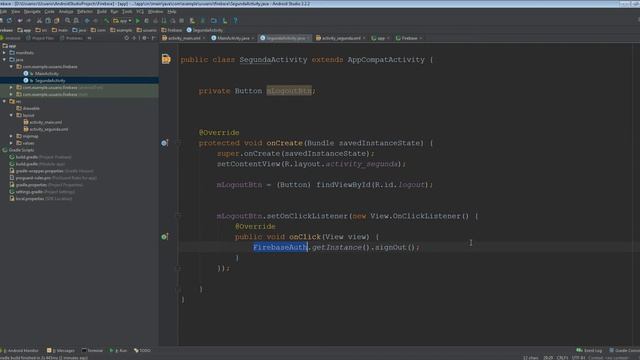Click the Copy toolbar icon
This screenshot has width=640, height=360.
pyautogui.click(x=48, y=20)
